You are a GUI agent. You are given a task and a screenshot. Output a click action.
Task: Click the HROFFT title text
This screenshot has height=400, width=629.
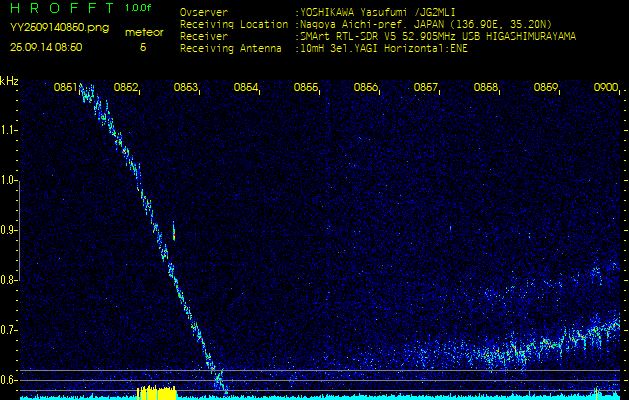tap(59, 8)
